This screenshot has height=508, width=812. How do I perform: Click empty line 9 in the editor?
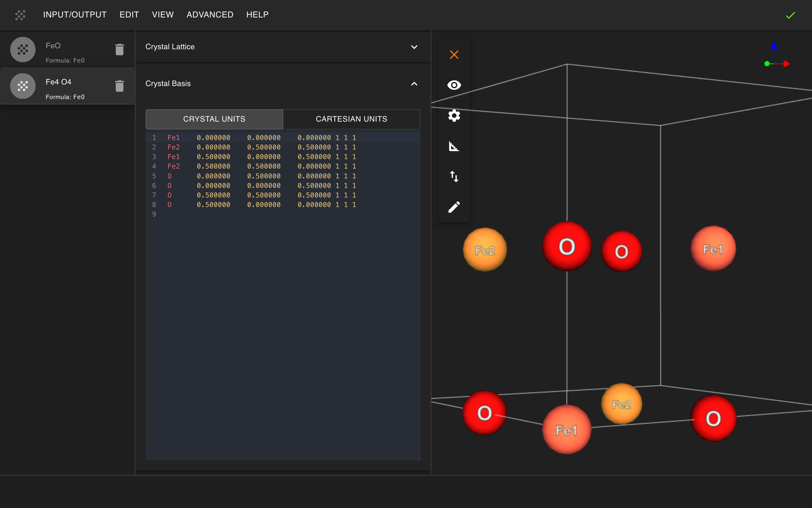[283, 214]
